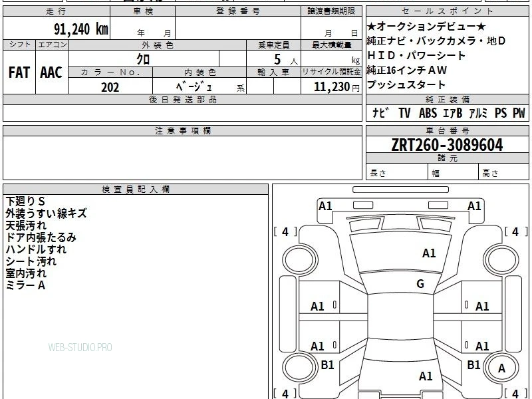The width and height of the screenshot is (532, 399).
Task: Select the "登録番号" header
Action: tap(238, 11)
